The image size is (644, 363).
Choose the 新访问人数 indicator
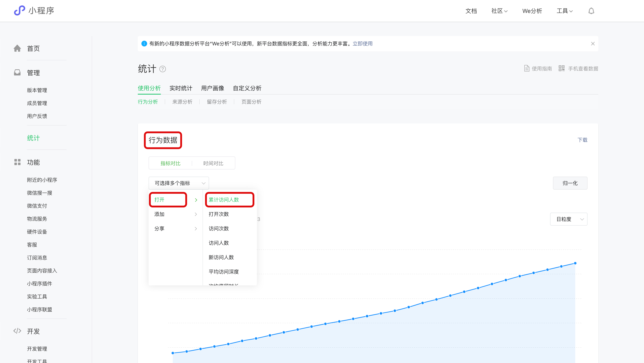(x=221, y=257)
